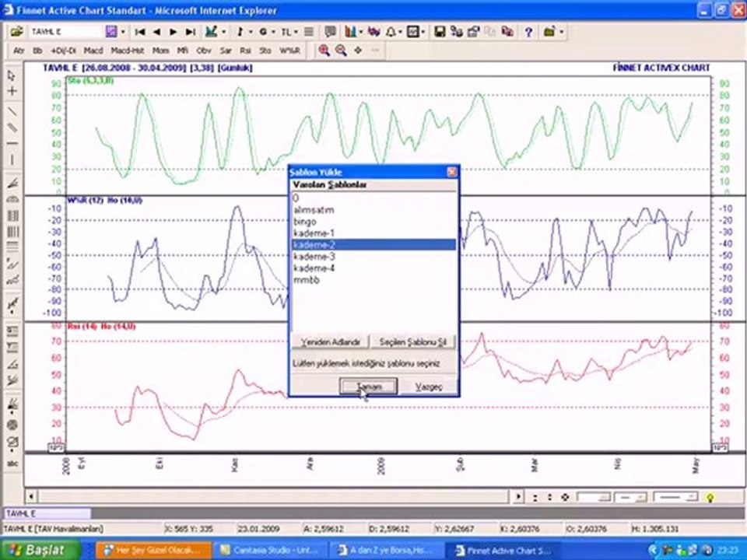
Task: Add the Rsi indicator from toolbar
Action: click(x=245, y=51)
